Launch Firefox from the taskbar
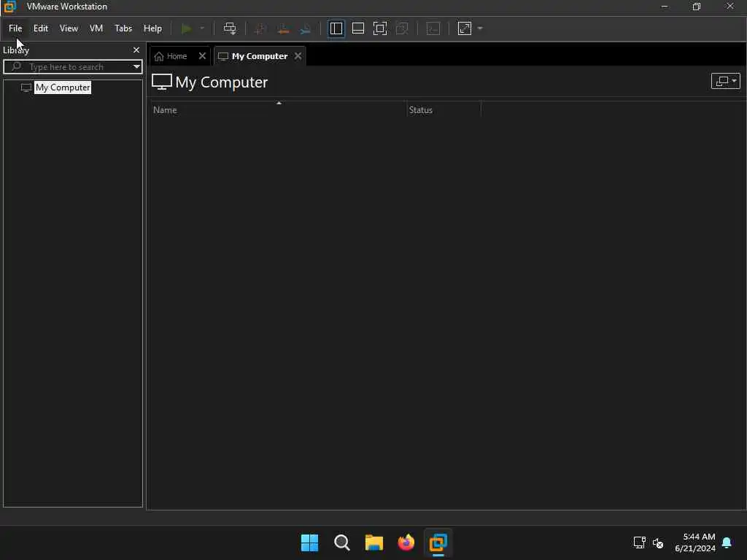 [406, 542]
